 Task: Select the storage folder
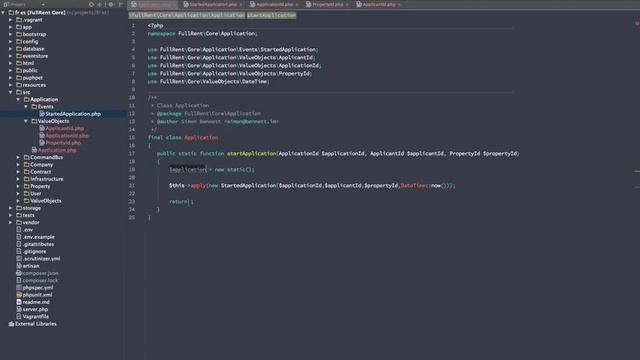31,208
